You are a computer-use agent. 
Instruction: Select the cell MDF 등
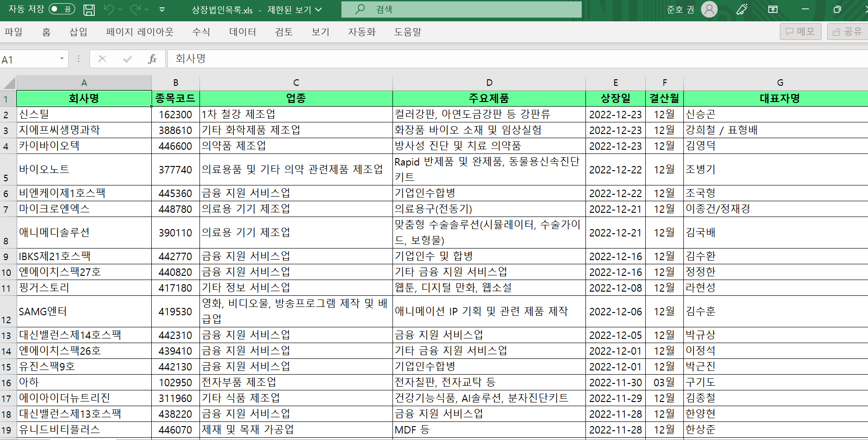[x=489, y=430]
